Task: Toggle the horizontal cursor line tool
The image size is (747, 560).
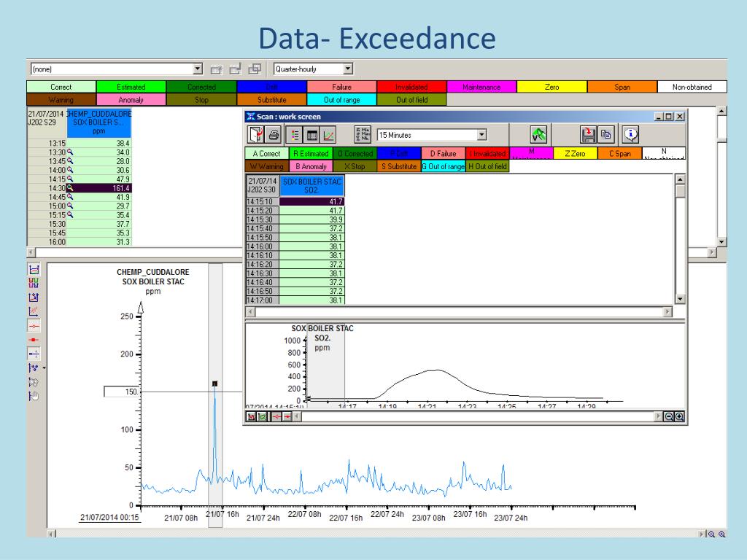Action: pyautogui.click(x=34, y=354)
